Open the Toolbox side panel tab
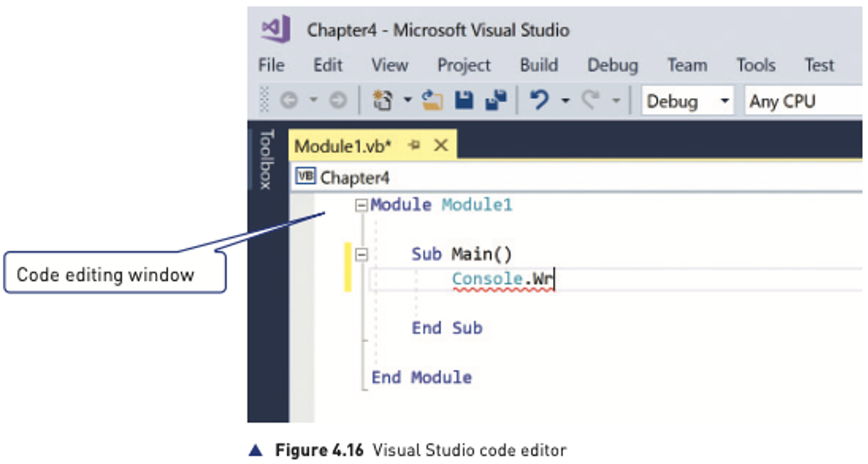 pyautogui.click(x=267, y=159)
